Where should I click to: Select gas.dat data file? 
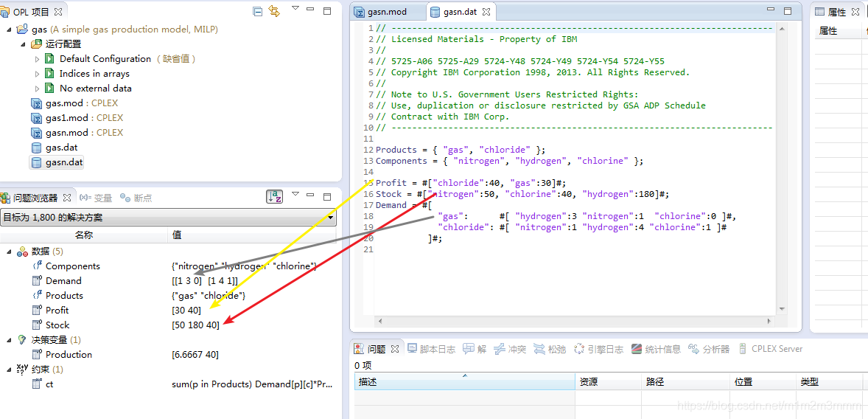click(x=55, y=148)
